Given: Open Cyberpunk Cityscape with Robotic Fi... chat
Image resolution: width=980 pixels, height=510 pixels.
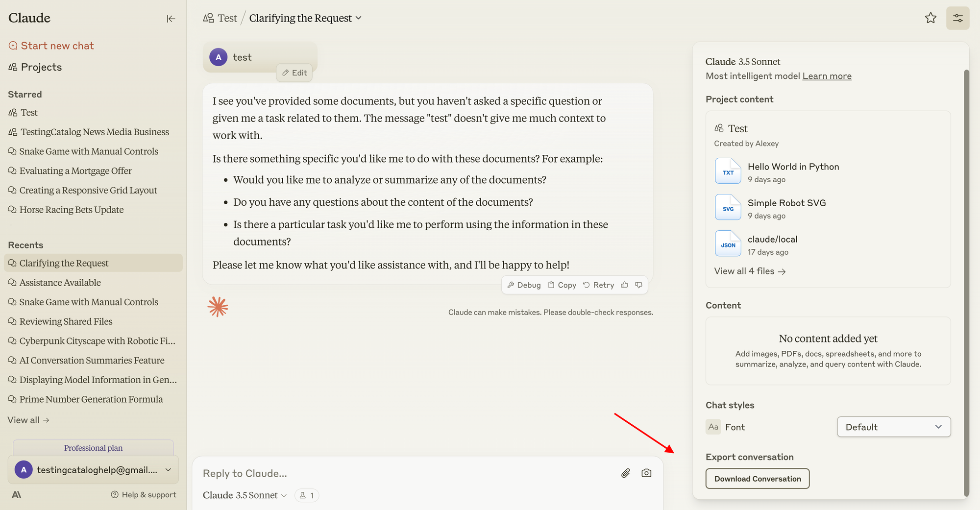Looking at the screenshot, I should 93,341.
